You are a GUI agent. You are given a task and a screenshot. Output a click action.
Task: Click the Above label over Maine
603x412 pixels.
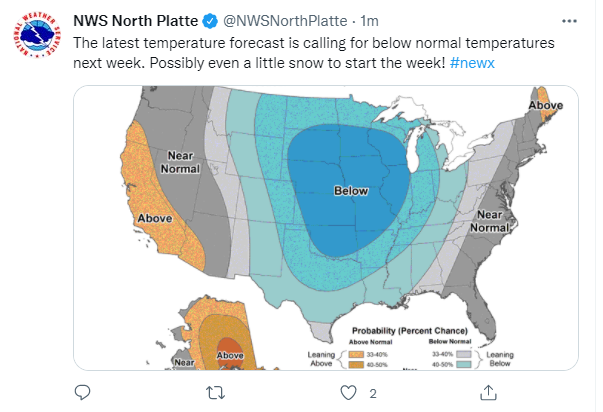pos(545,104)
